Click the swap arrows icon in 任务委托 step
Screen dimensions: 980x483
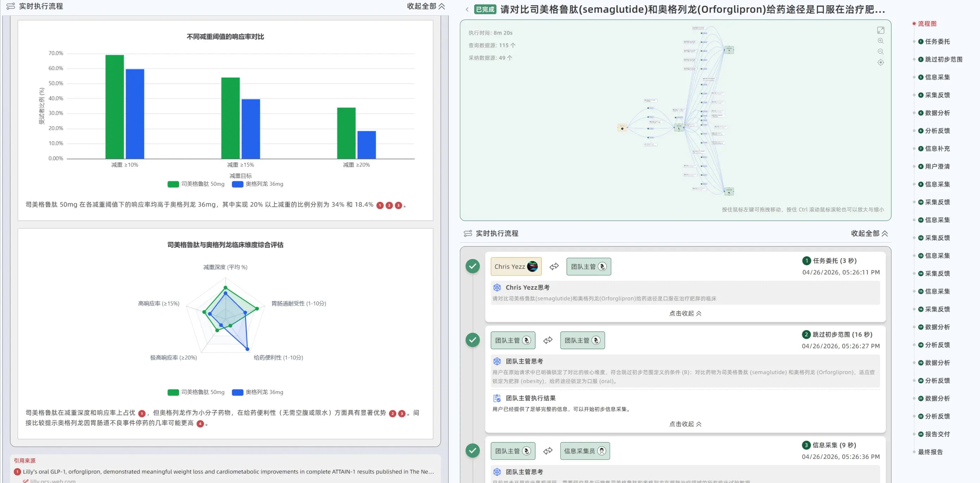pyautogui.click(x=554, y=266)
